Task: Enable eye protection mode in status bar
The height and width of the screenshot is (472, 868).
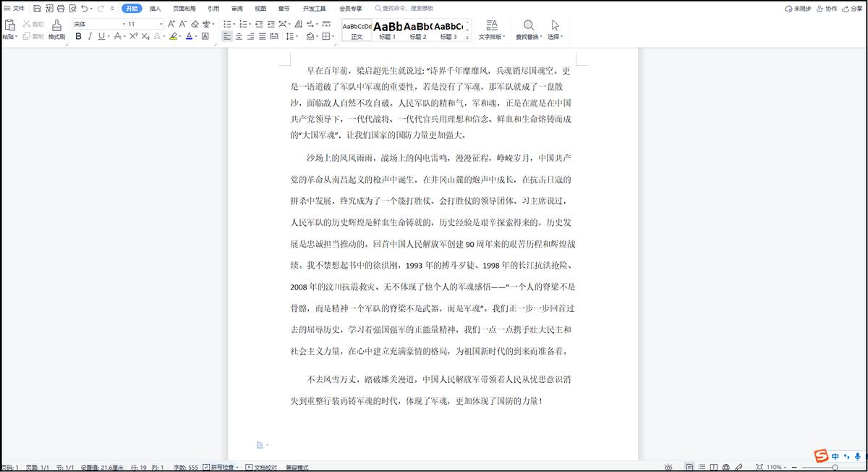Action: point(668,467)
